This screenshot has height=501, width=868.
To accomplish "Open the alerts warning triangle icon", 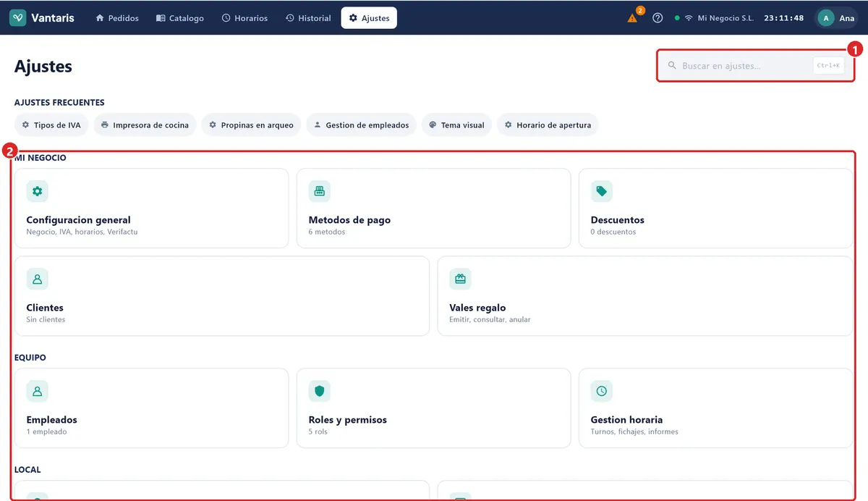I will pos(632,18).
